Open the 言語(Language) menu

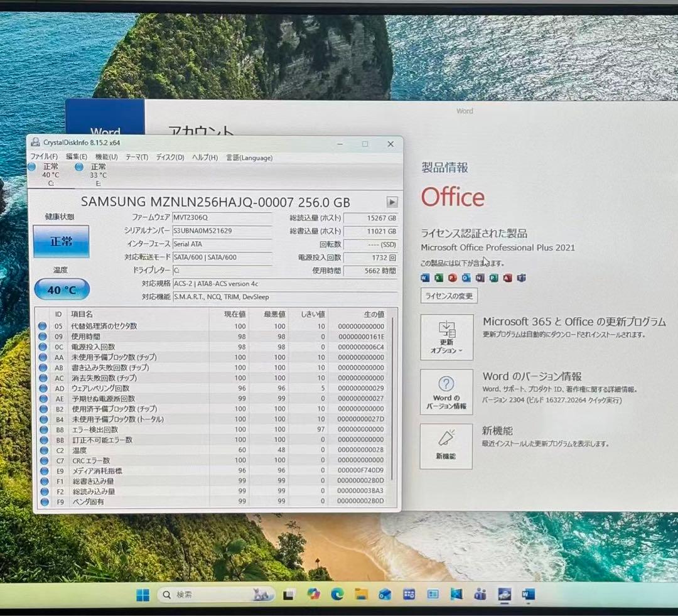249,158
